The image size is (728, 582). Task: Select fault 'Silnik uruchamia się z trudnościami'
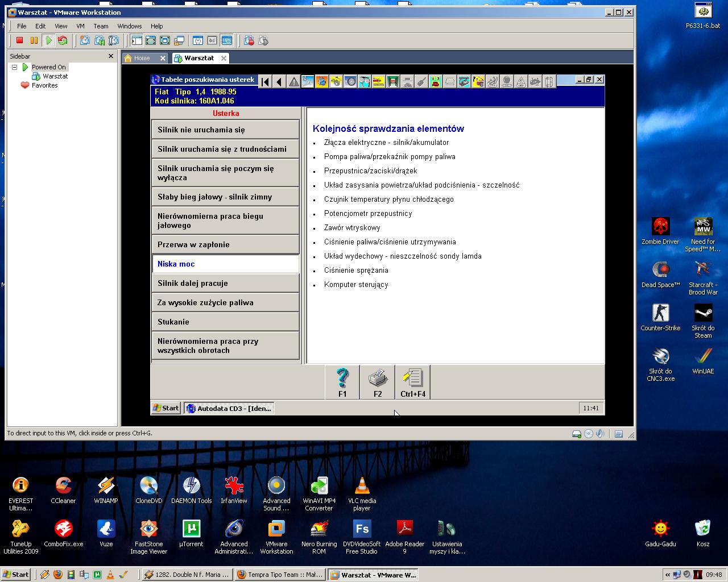tap(225, 149)
